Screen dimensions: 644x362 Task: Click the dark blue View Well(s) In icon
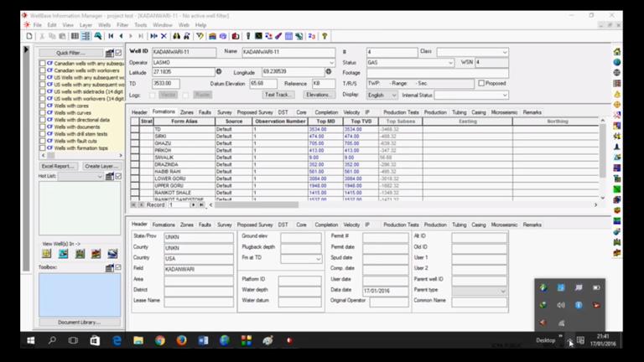pyautogui.click(x=112, y=254)
